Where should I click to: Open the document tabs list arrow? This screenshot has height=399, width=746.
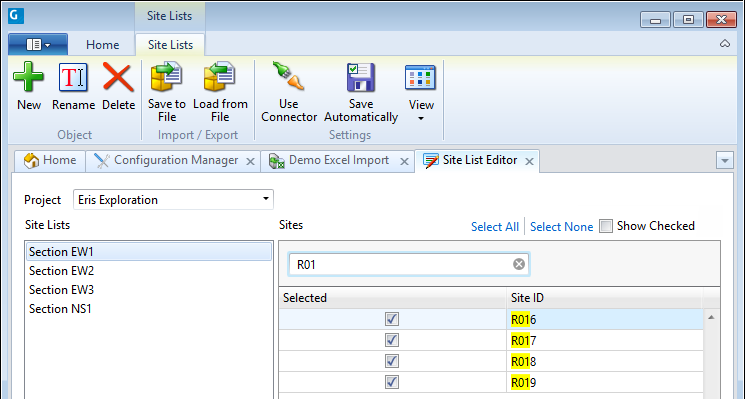point(725,161)
